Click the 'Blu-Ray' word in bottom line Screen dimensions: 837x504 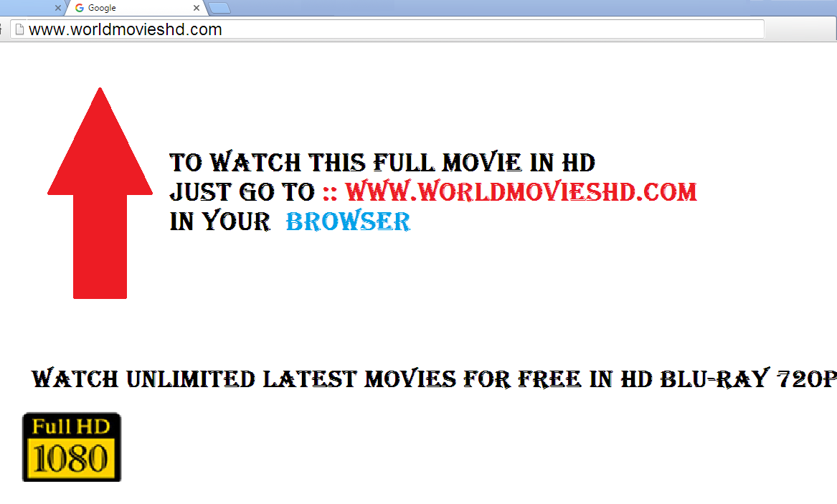pos(715,379)
